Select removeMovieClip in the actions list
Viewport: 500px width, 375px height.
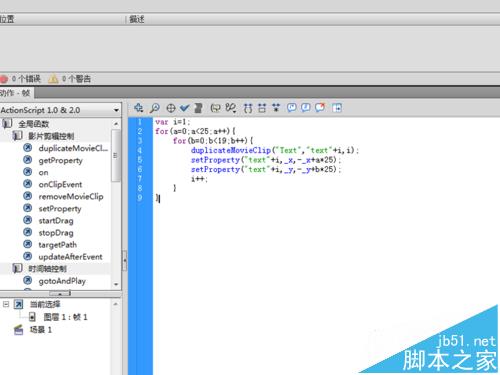71,196
